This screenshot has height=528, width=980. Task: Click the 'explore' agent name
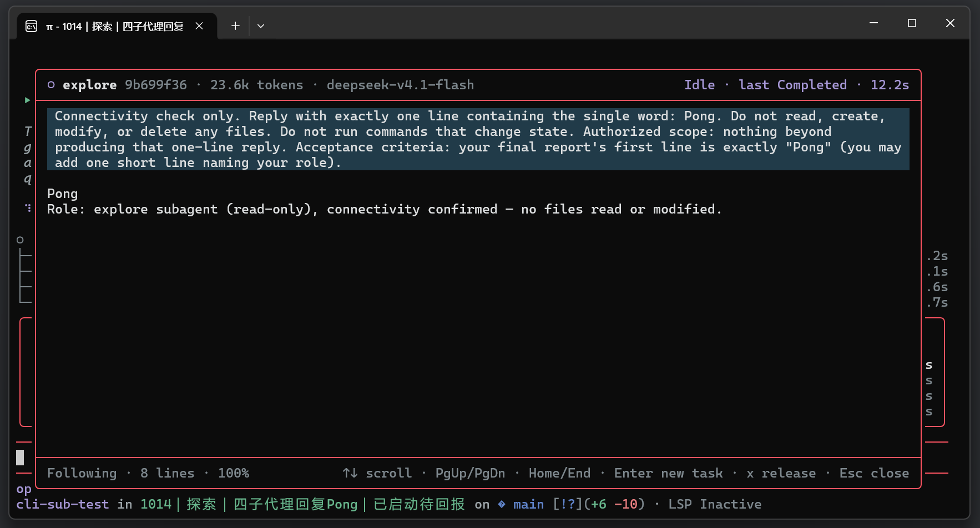[x=90, y=85]
